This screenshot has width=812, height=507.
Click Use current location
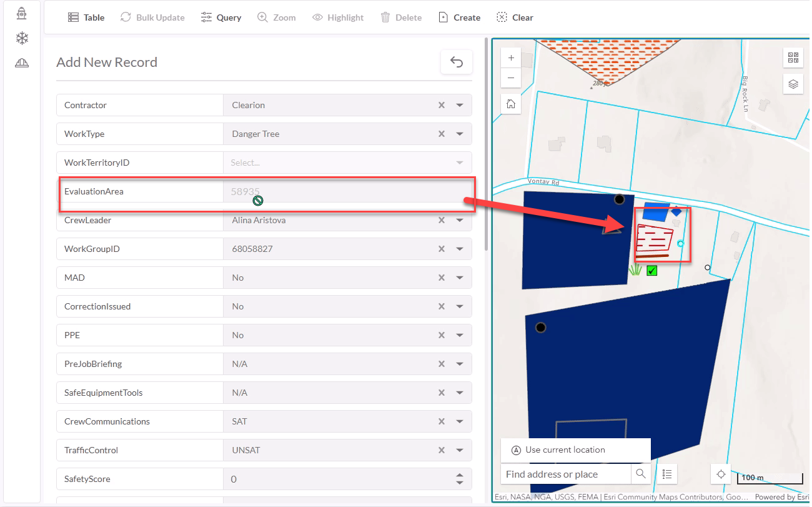576,450
